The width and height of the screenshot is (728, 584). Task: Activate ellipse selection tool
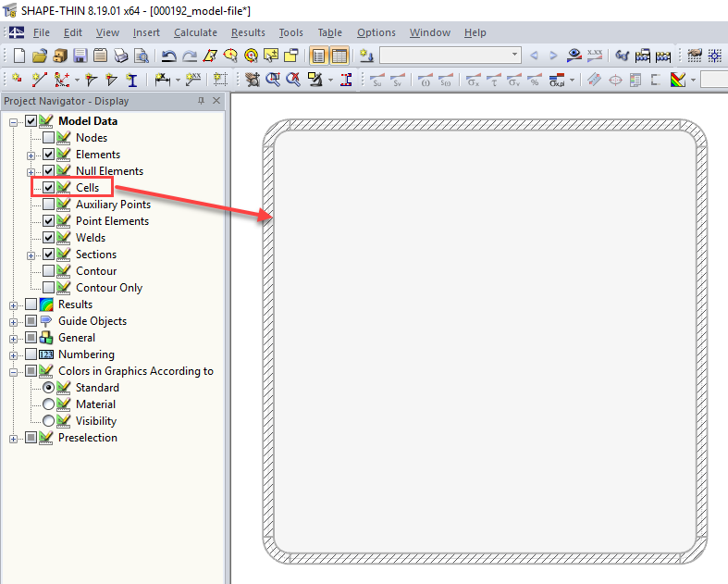click(230, 56)
